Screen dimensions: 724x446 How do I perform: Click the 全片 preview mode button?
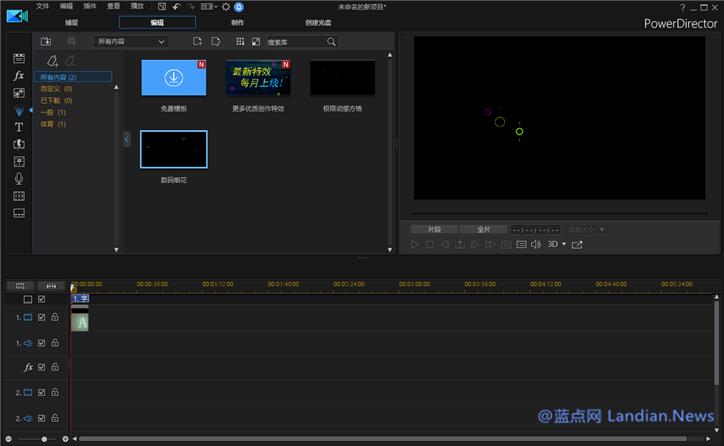click(x=484, y=229)
